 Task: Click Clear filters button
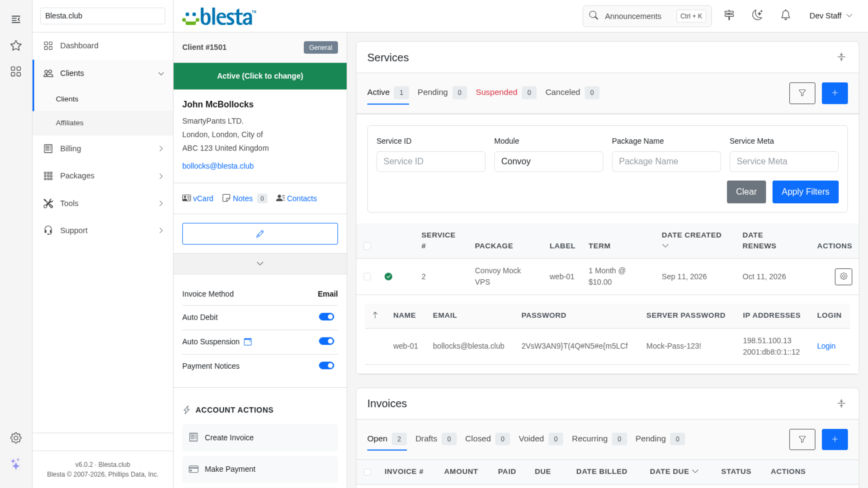(746, 192)
